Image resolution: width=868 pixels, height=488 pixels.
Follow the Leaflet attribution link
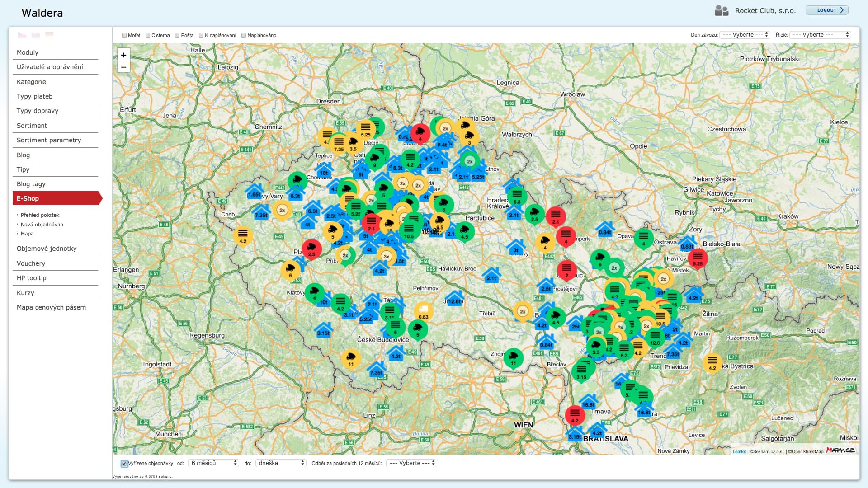[739, 451]
